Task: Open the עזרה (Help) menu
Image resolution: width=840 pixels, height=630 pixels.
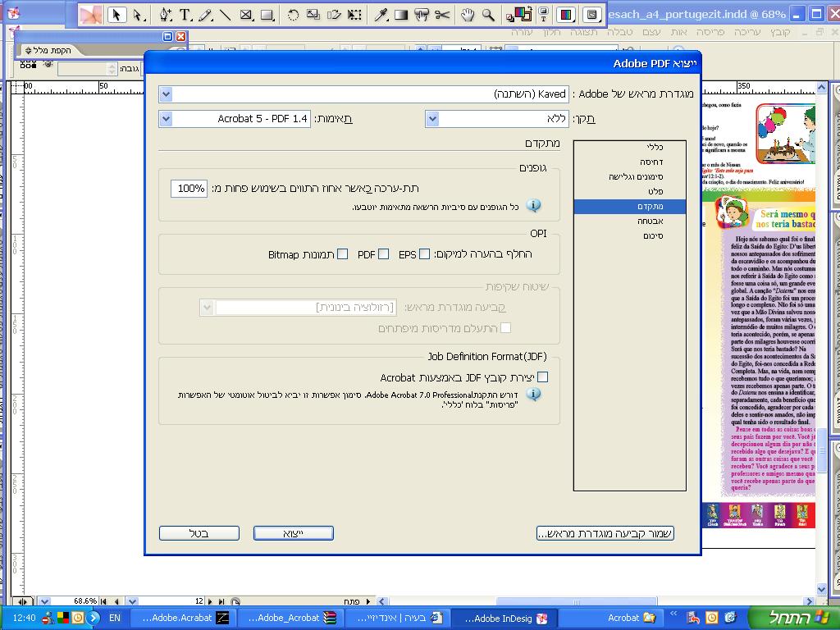Action: (x=522, y=32)
